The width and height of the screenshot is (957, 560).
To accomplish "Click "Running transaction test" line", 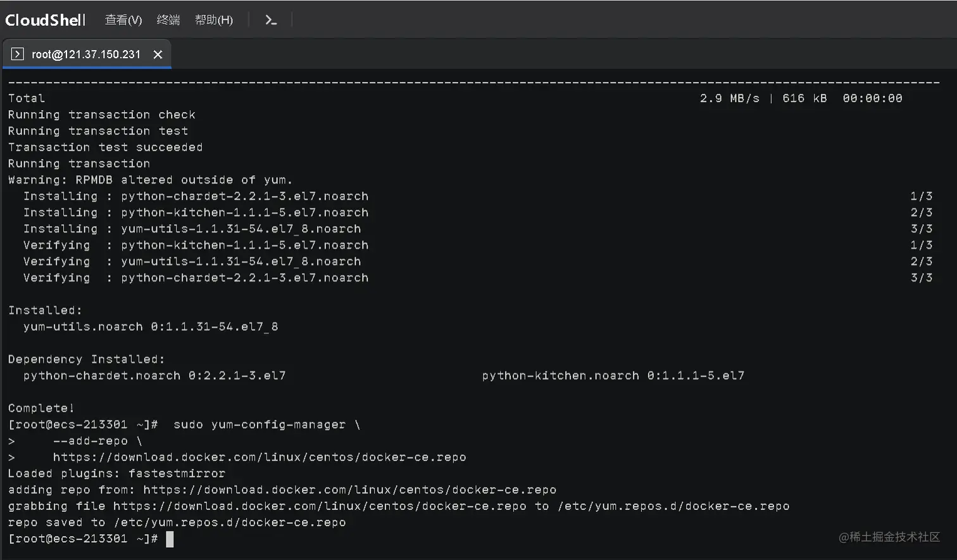I will [x=97, y=131].
